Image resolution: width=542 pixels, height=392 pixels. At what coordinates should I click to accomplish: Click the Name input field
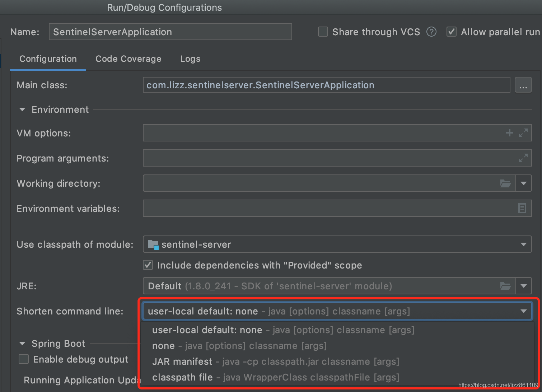click(170, 32)
